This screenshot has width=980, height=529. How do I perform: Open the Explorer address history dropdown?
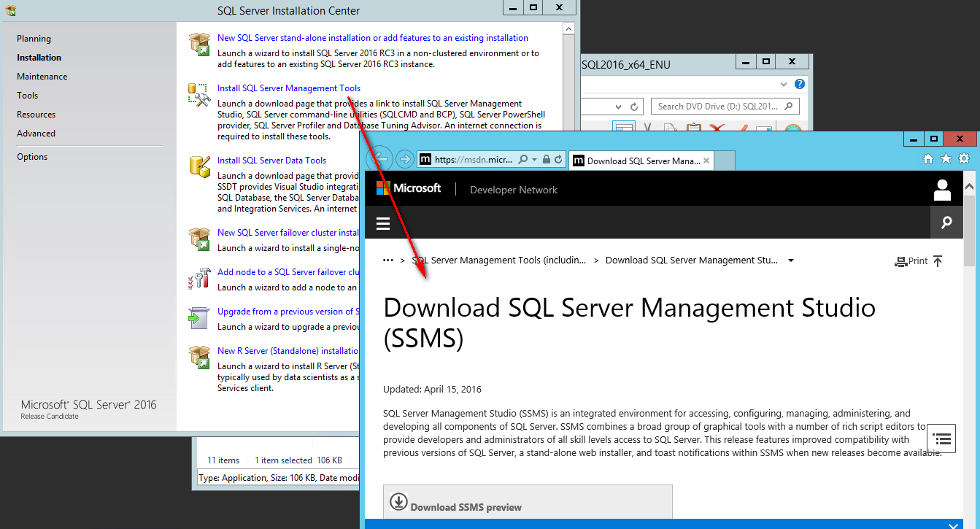[x=618, y=107]
